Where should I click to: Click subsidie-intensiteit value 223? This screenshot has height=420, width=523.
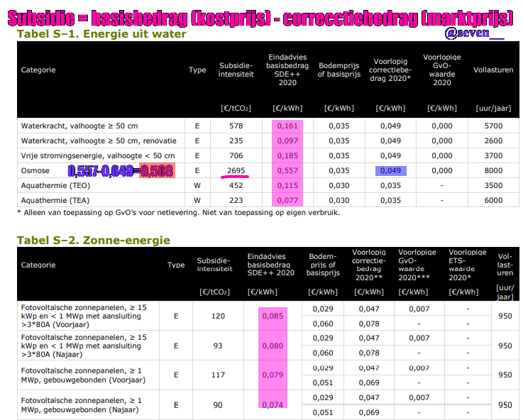coord(236,200)
